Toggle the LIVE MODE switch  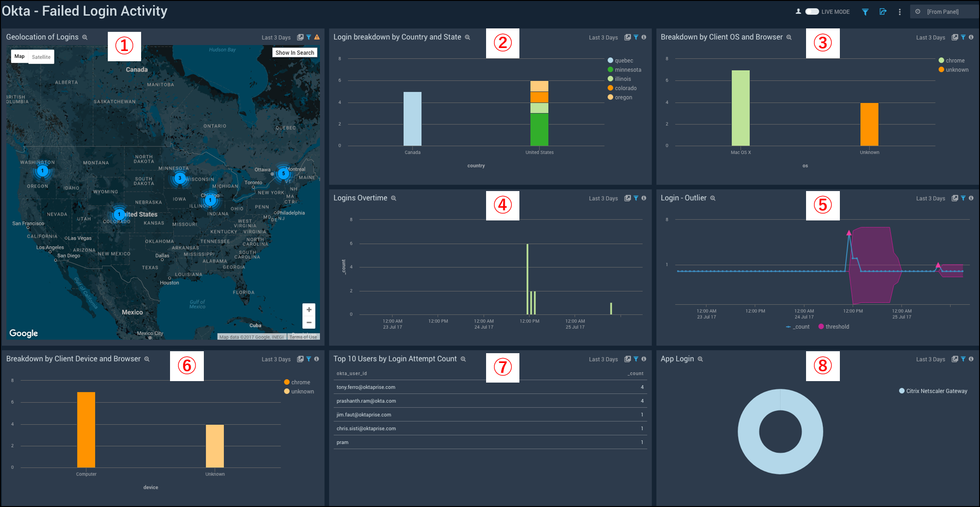click(812, 12)
